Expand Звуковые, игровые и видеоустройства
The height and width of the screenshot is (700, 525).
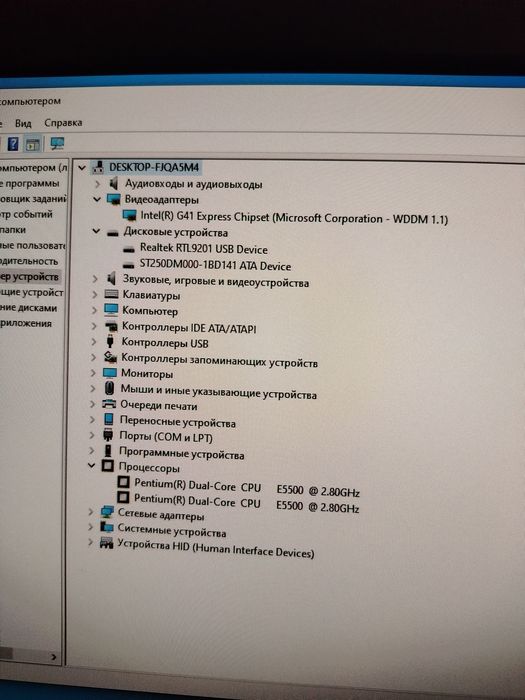[x=95, y=279]
